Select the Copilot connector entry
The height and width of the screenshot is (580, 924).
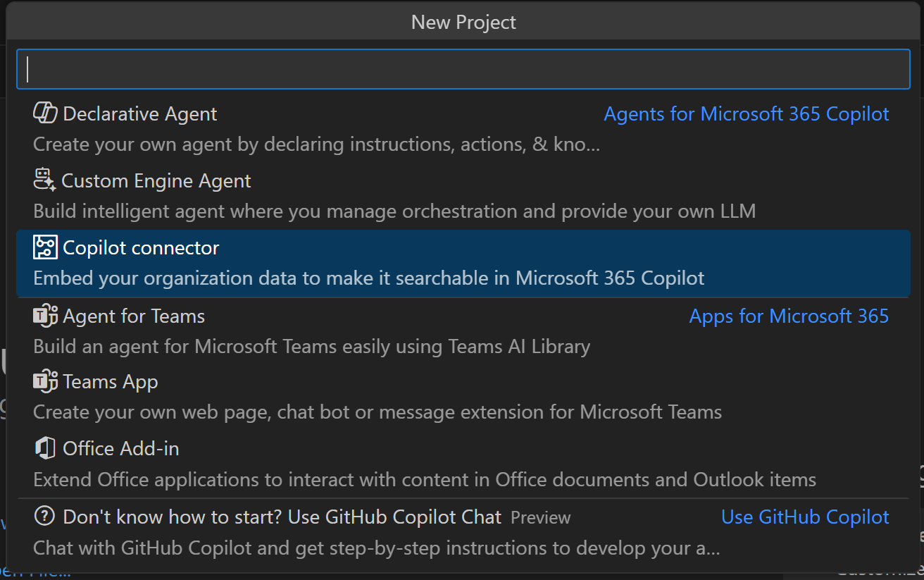pyautogui.click(x=141, y=248)
